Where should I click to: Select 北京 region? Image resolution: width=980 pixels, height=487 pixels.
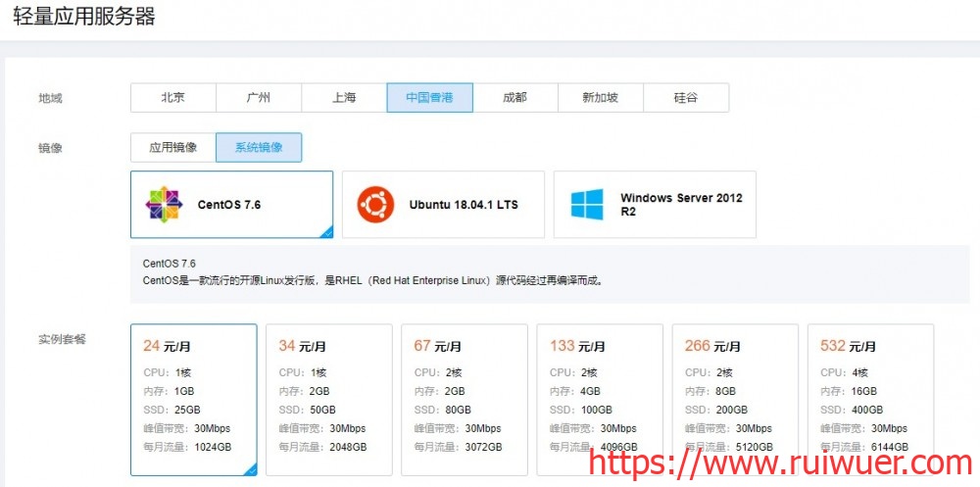tap(173, 98)
